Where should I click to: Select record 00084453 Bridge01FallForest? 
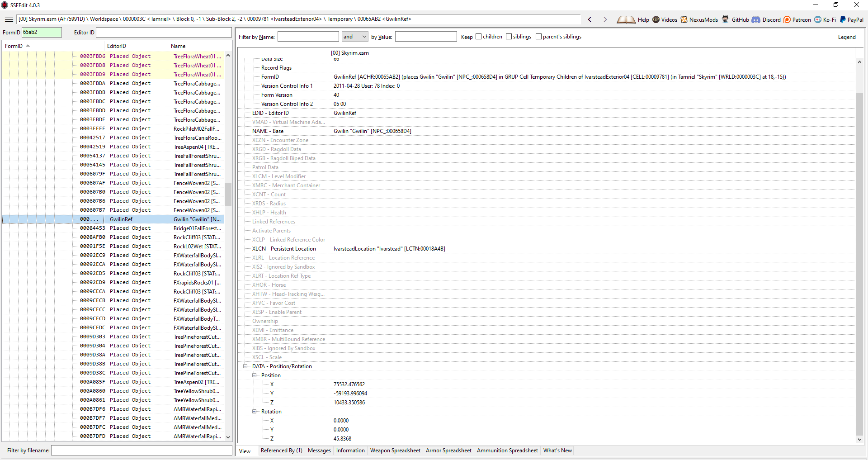(113, 228)
